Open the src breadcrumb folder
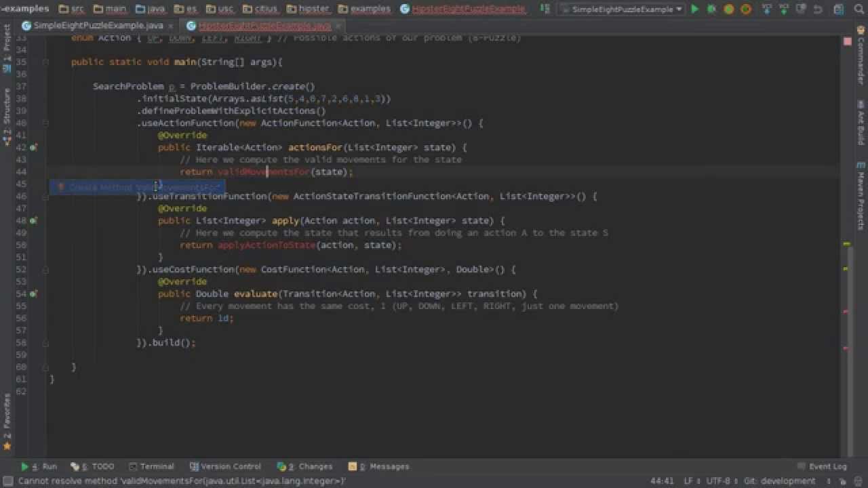This screenshot has height=488, width=868. [x=72, y=9]
